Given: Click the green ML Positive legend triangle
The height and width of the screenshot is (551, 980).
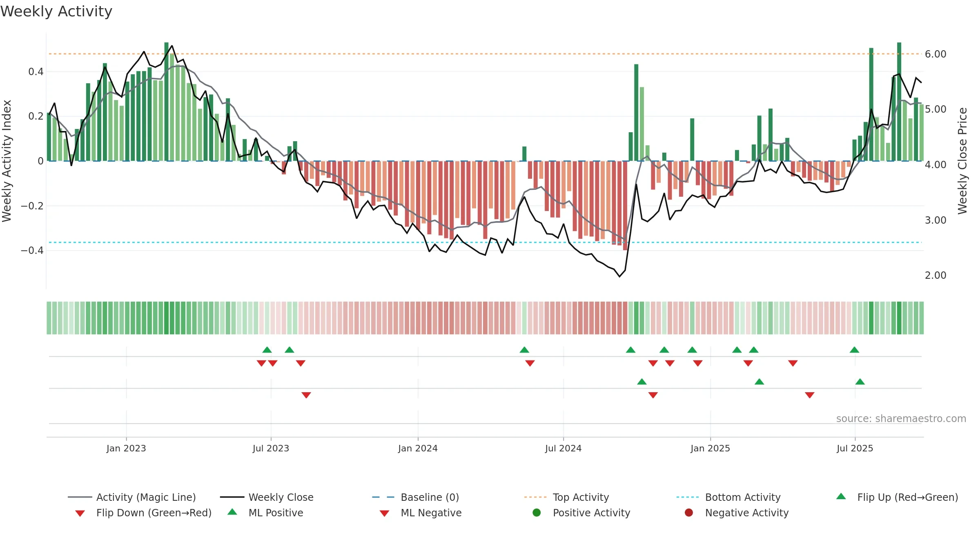Looking at the screenshot, I should (232, 512).
